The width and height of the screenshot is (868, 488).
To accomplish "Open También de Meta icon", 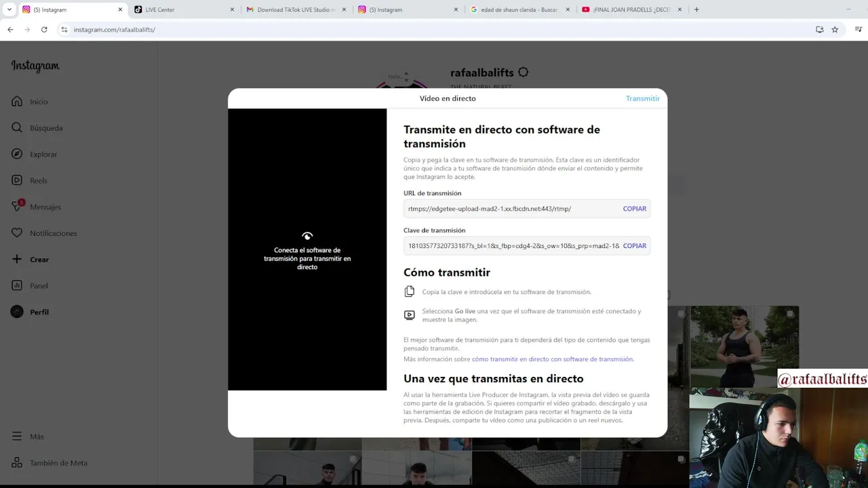I will tap(17, 463).
